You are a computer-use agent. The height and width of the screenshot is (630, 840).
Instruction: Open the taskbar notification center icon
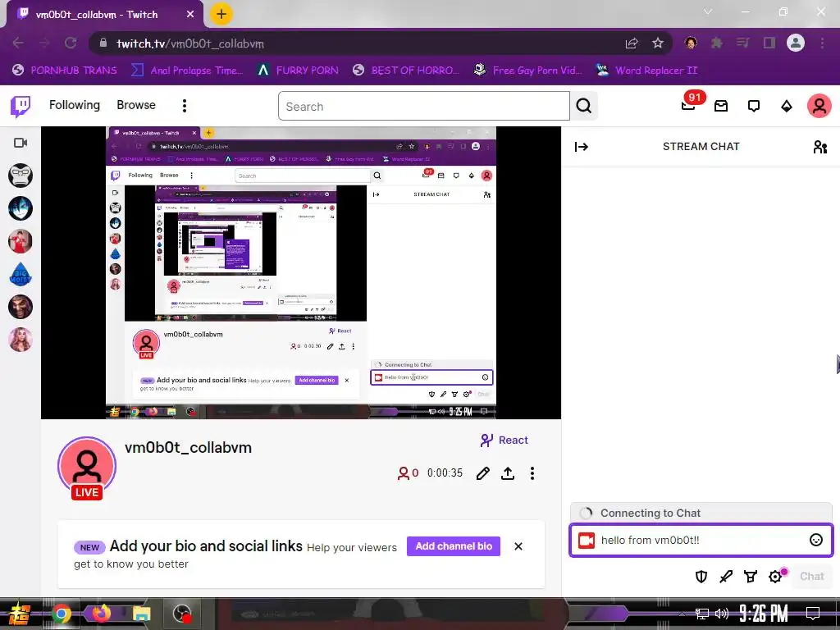tap(813, 614)
